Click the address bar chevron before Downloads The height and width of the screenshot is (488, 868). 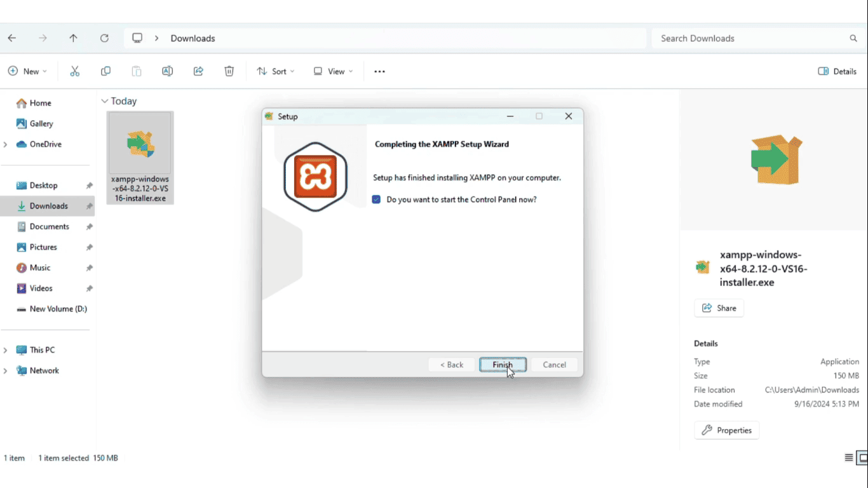coord(156,38)
